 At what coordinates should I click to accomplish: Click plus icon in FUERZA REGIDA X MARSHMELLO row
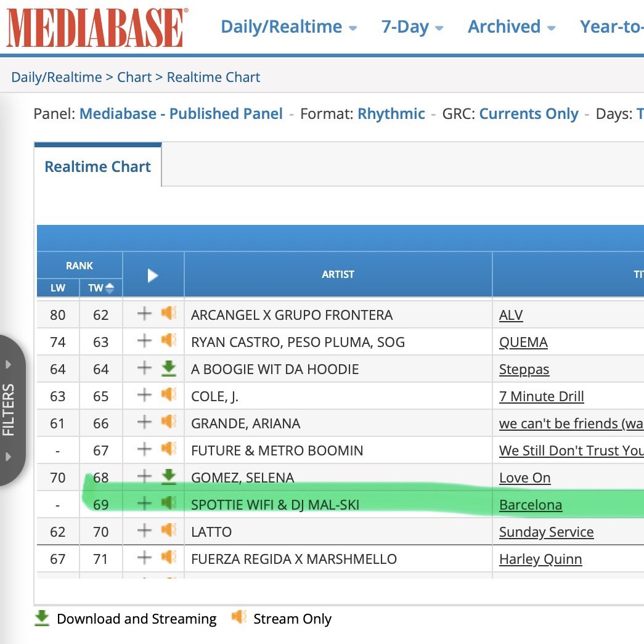144,558
